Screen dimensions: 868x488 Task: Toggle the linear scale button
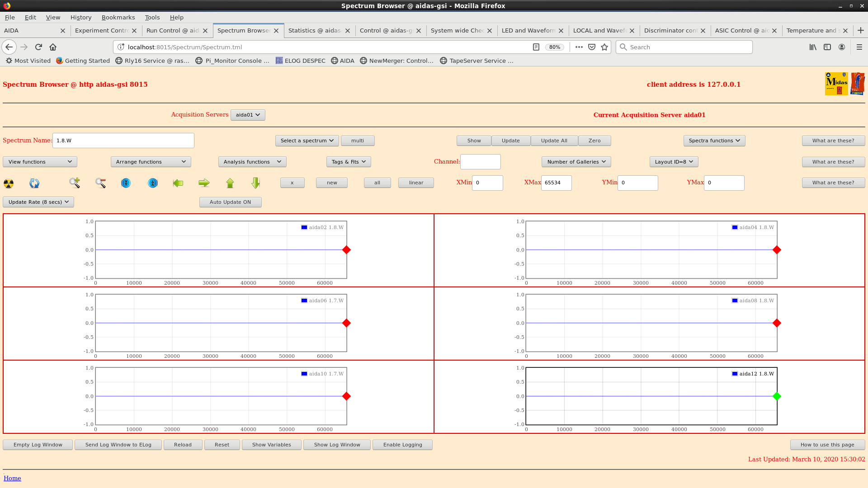[x=416, y=183]
